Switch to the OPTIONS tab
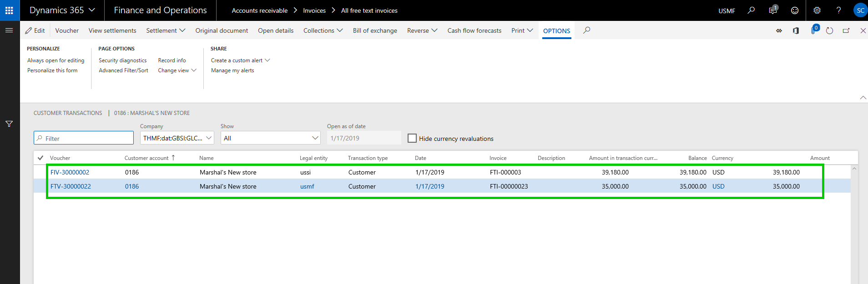 tap(556, 31)
